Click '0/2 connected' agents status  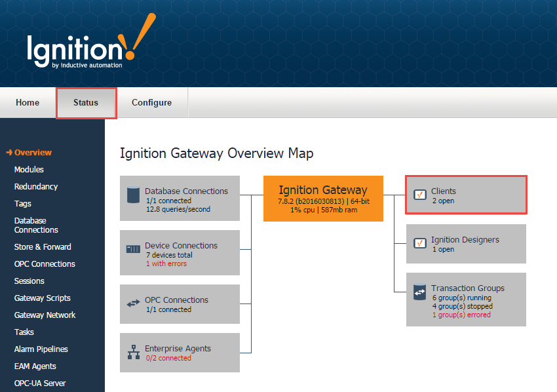click(168, 358)
